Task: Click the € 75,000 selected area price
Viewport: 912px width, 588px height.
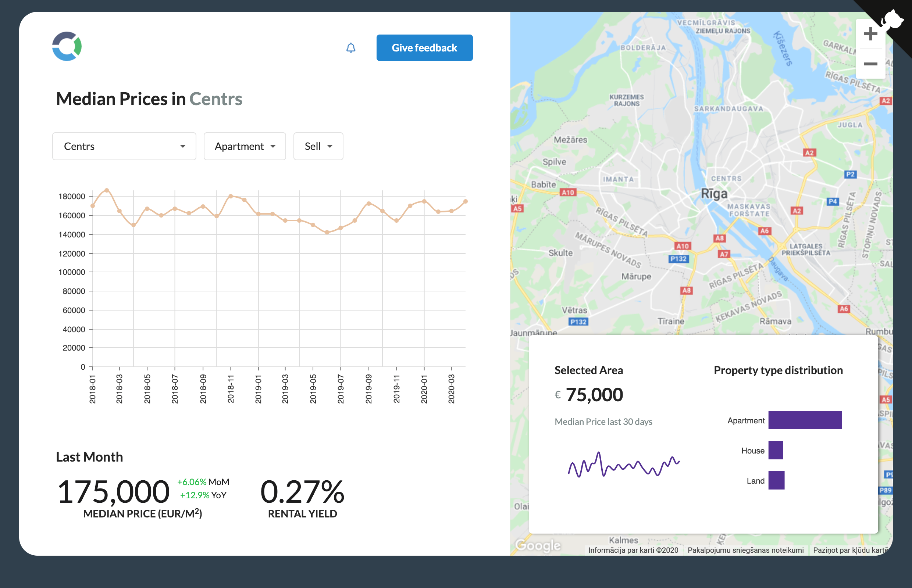Action: (589, 394)
